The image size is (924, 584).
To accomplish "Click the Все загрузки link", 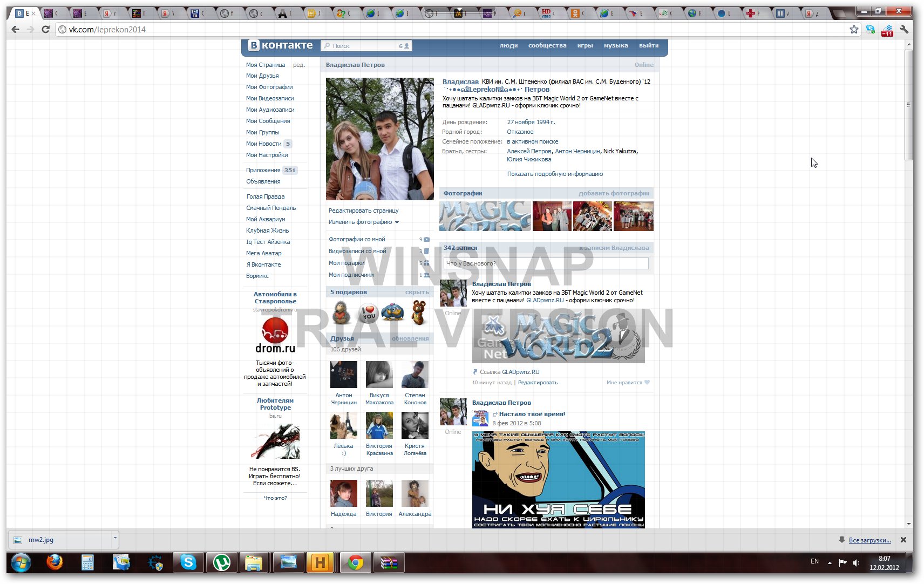I will [869, 540].
